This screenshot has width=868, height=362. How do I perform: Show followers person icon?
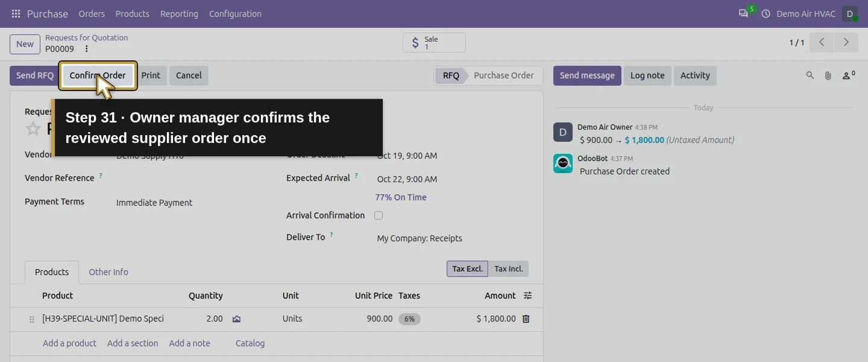[x=849, y=75]
